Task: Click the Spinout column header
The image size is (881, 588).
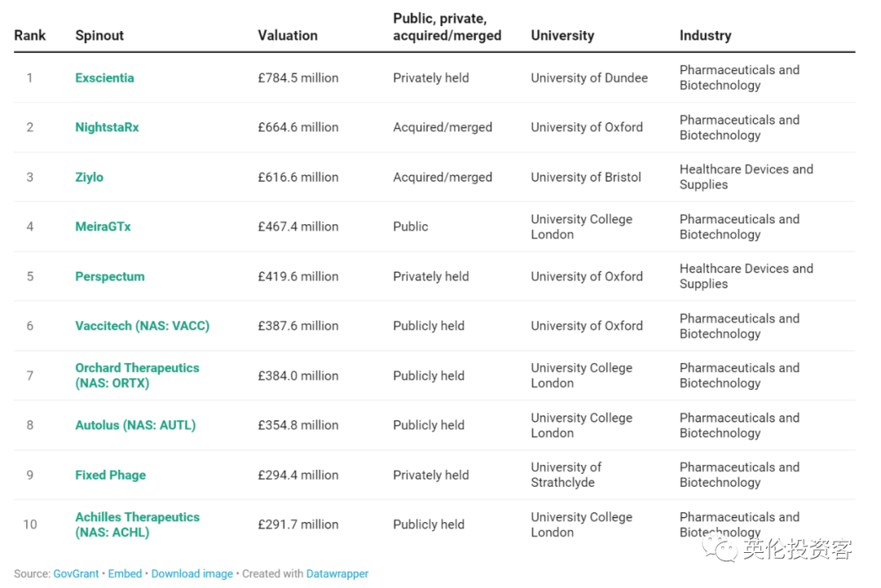Action: click(x=100, y=36)
